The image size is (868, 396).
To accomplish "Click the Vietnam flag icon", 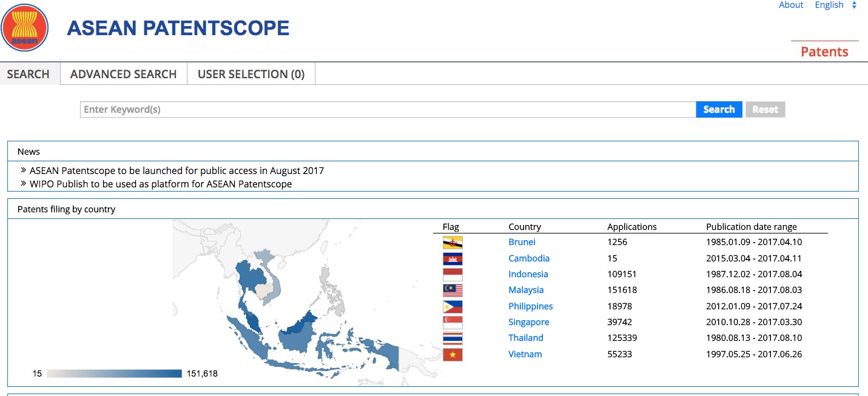I will [453, 355].
